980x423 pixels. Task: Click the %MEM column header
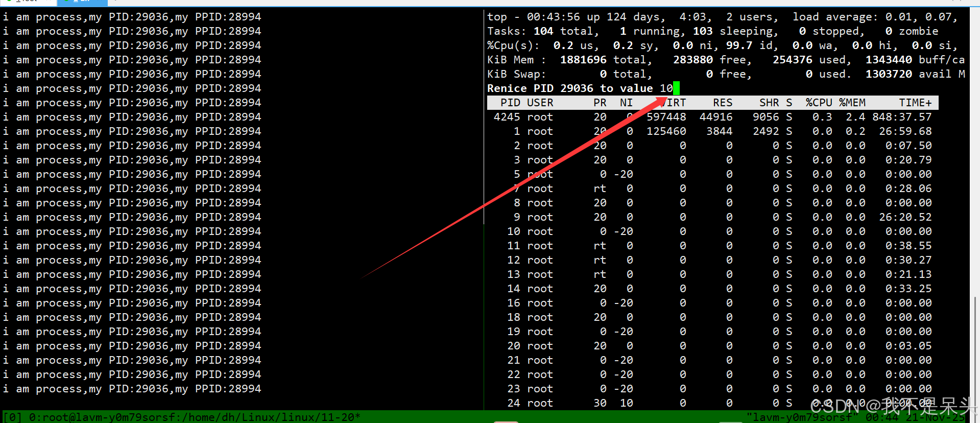(852, 103)
